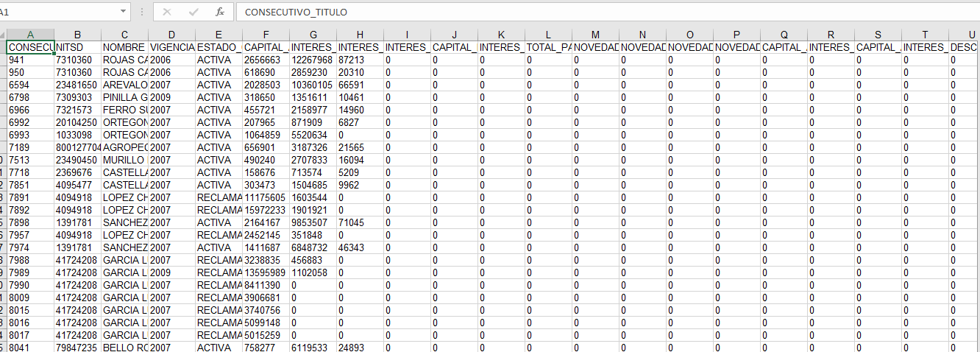Click the Cancel X icon in formula bar

point(167,12)
